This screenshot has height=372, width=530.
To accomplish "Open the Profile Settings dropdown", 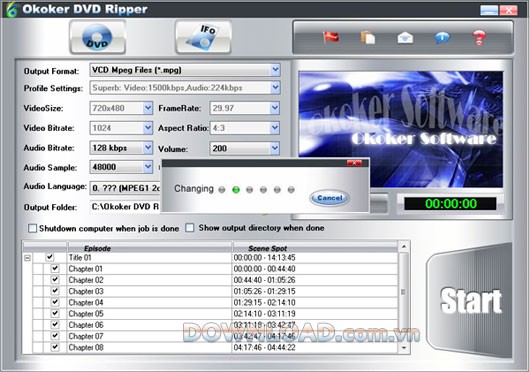I will click(275, 88).
